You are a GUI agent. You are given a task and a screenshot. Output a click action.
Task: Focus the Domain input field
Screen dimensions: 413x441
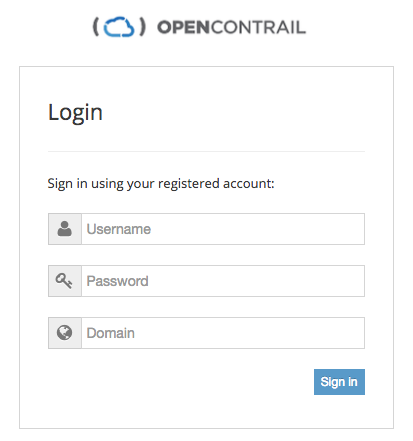[223, 333]
